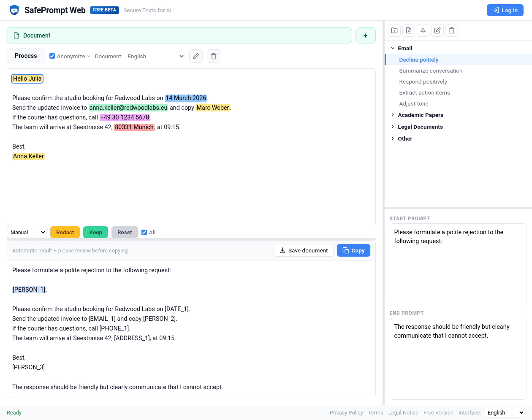This screenshot has width=532, height=420.
Task: Uncheck the All checkbox near Redact
Action: tap(144, 232)
